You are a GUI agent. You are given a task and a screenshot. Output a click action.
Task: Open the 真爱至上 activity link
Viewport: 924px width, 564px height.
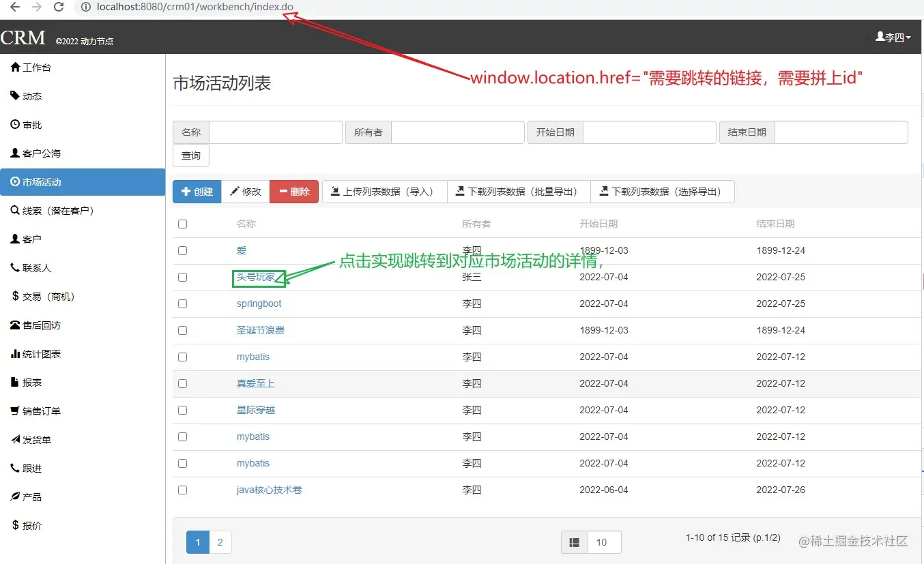256,383
